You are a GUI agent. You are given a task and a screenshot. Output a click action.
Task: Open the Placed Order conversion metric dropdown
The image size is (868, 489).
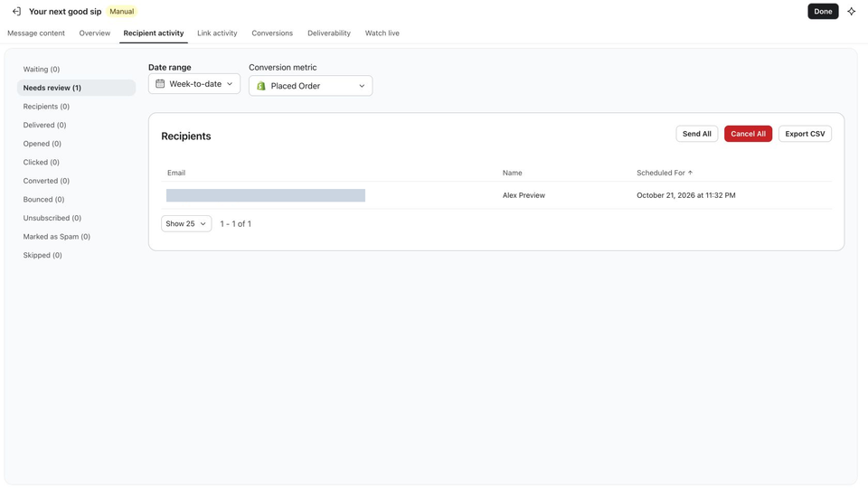[x=310, y=86]
